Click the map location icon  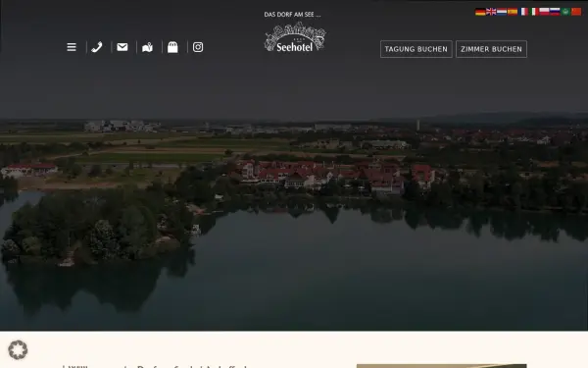coord(147,47)
